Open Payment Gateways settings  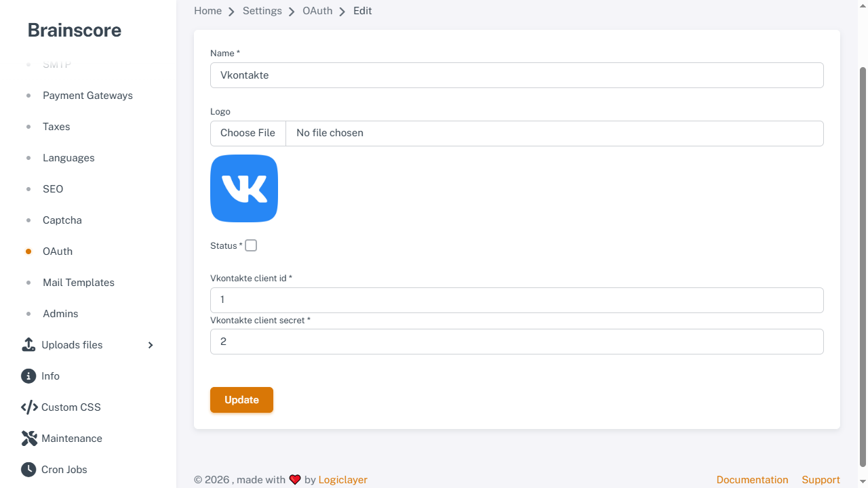pos(87,96)
